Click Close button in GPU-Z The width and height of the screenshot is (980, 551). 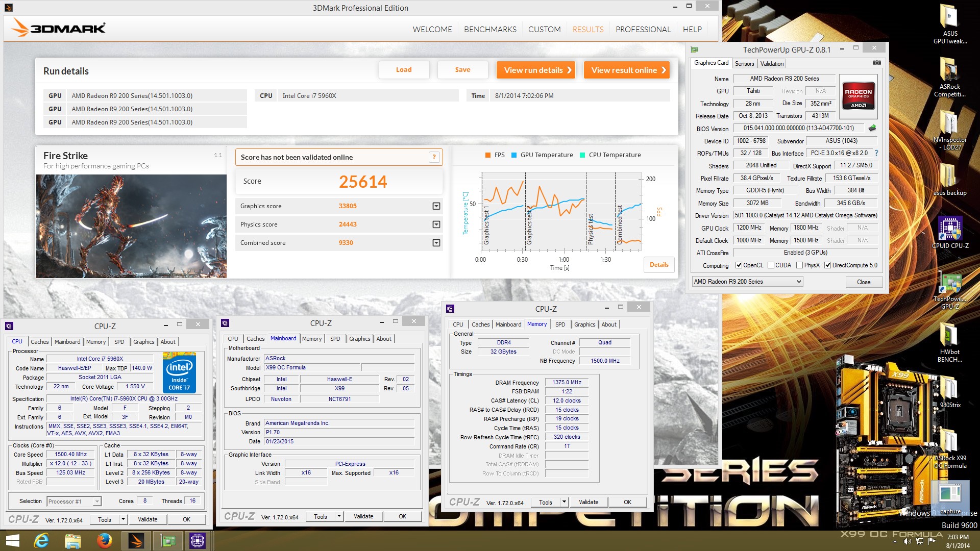[x=864, y=282]
